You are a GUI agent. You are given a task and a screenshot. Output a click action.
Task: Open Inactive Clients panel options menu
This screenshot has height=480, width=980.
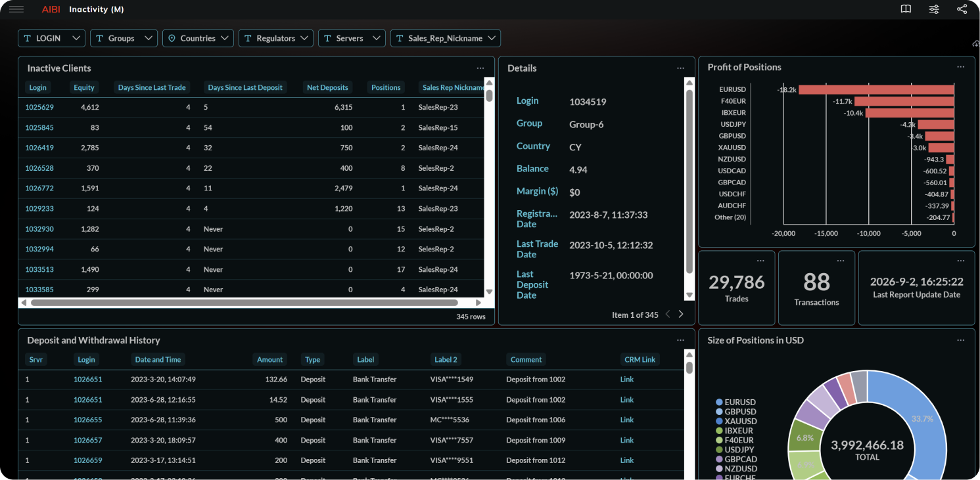[480, 68]
